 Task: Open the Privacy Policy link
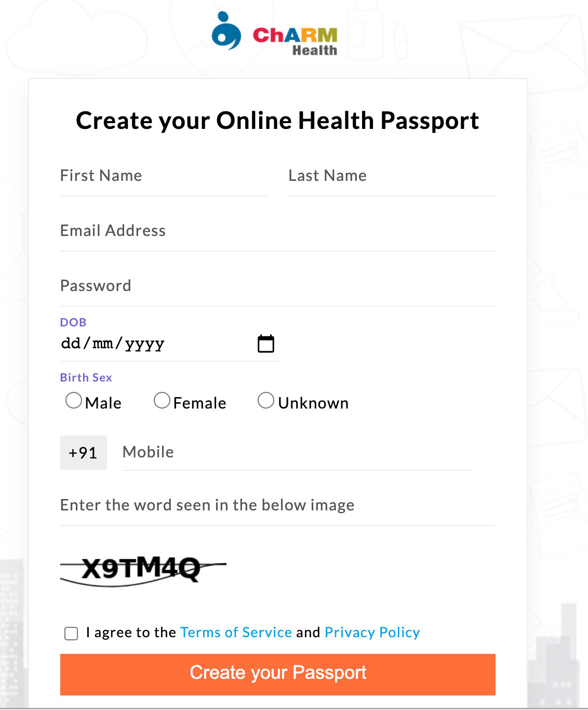(x=372, y=632)
